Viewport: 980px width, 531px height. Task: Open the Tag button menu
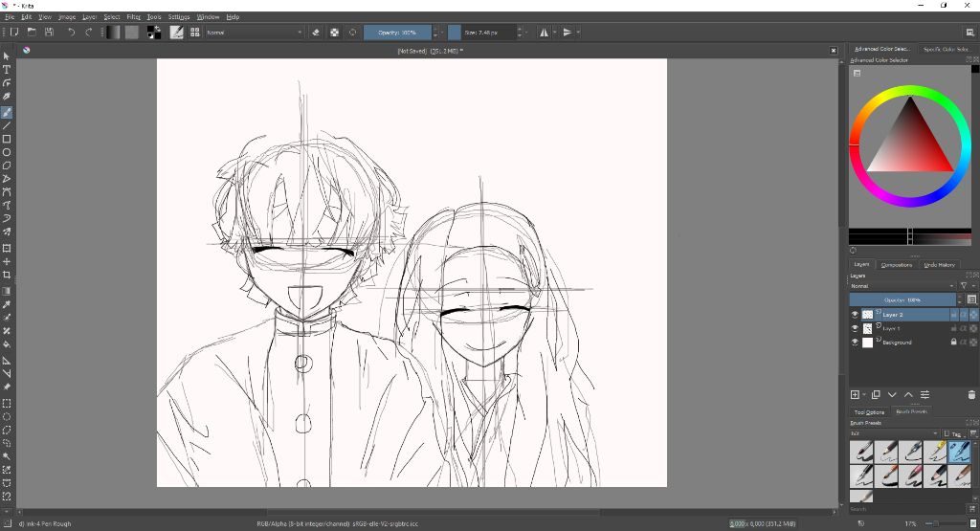click(953, 433)
